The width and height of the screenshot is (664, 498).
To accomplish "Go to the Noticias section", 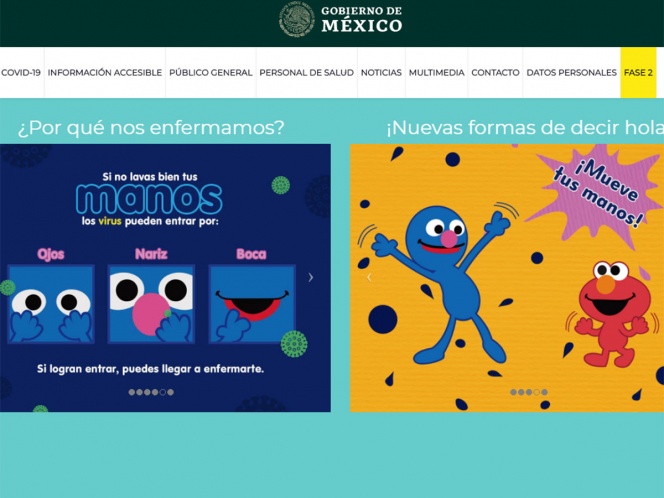I will pos(381,72).
